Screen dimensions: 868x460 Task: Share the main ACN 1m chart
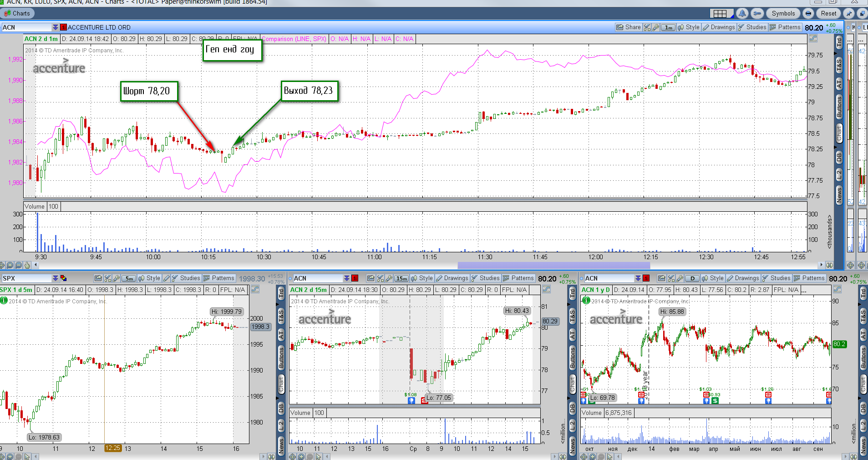click(x=629, y=27)
